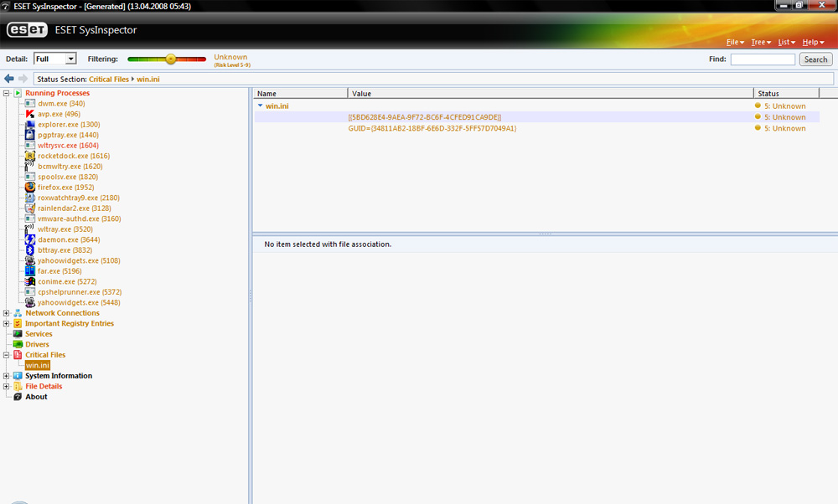Click the Important Registry Entries icon
This screenshot has width=838, height=504.
tap(18, 323)
